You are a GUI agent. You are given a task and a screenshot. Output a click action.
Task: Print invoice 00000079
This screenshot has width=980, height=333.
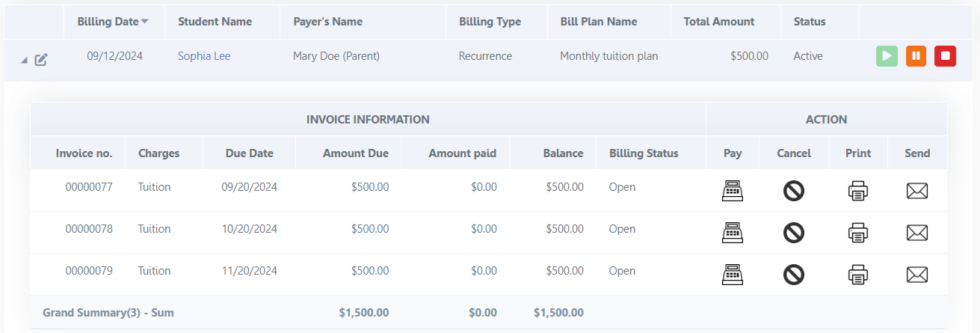(858, 275)
